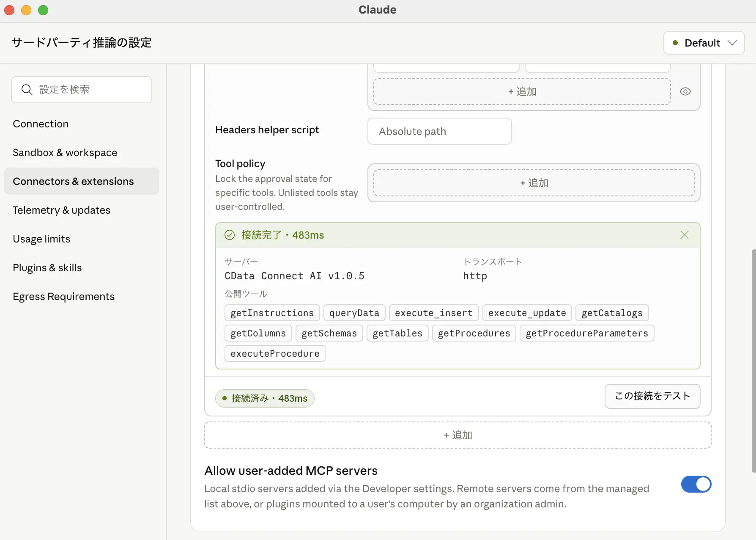Click the getTables tool chip
Viewport: 756px width, 540px height.
pos(397,333)
